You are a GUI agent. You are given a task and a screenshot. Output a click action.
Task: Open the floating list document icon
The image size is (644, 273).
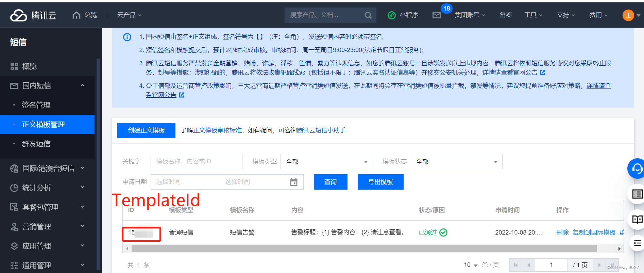tap(637, 194)
